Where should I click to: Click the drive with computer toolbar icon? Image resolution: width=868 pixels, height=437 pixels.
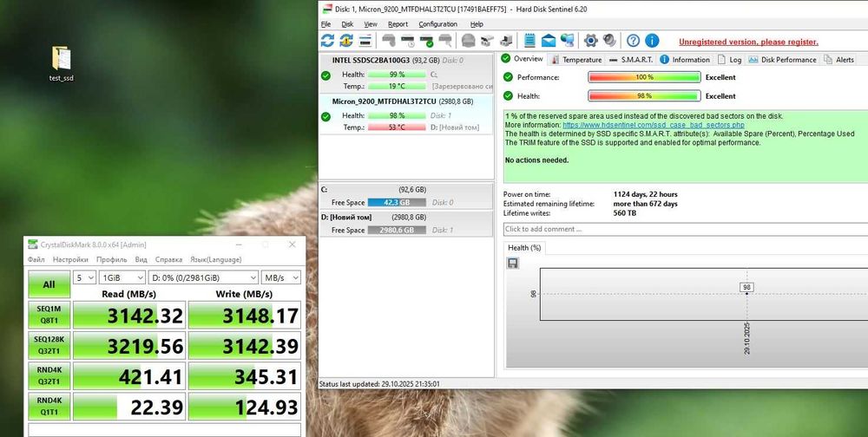tap(505, 41)
